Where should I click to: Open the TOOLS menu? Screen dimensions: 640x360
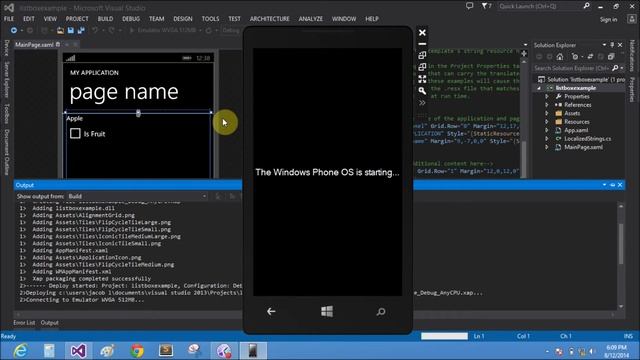[x=211, y=19]
